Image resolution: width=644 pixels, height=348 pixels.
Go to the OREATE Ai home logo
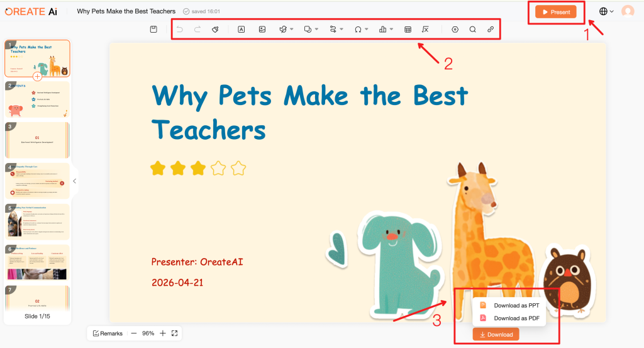(31, 11)
